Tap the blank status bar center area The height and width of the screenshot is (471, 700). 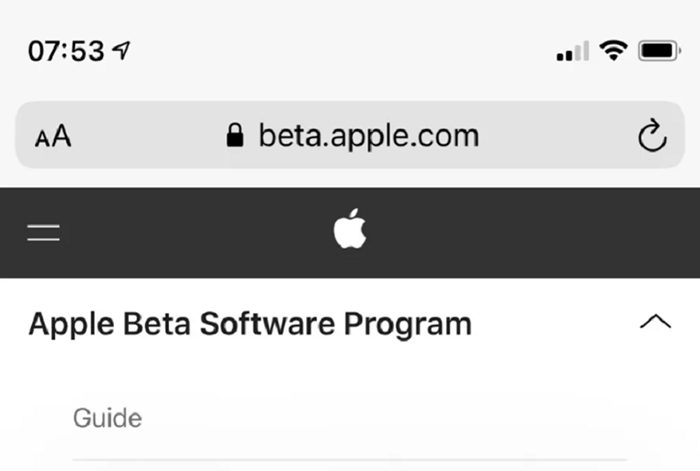click(339, 50)
